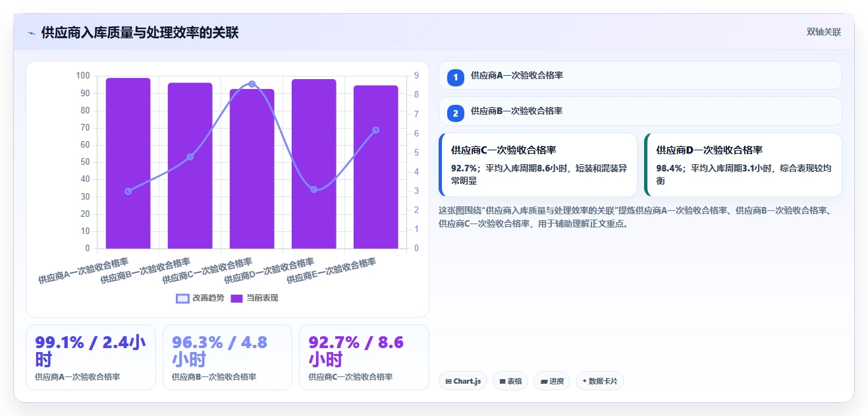Click x-axis label 供应商A一次验收合格率
This screenshot has height=416, width=868.
[x=84, y=270]
